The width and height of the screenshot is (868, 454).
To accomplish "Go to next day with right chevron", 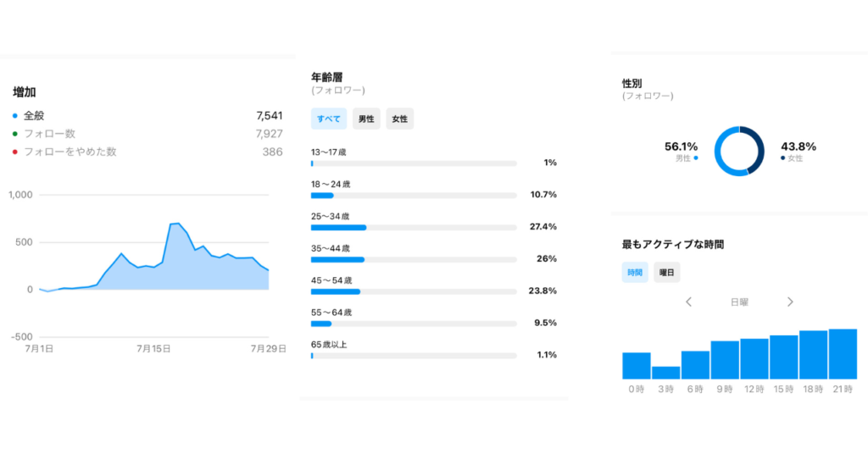I will click(790, 302).
